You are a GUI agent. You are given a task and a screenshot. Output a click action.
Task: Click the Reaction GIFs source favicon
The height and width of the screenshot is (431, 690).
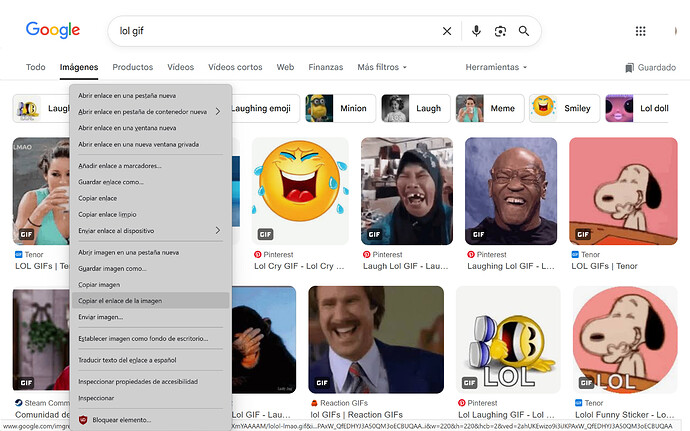314,403
